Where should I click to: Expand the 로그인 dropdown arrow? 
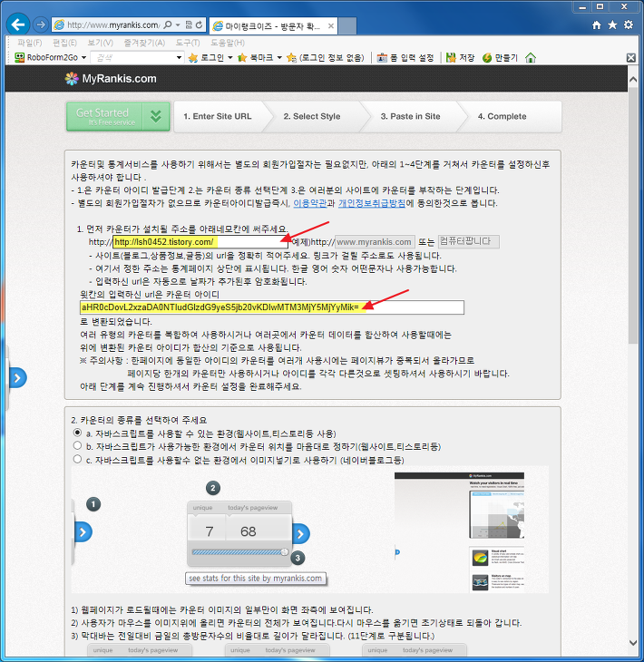point(230,58)
